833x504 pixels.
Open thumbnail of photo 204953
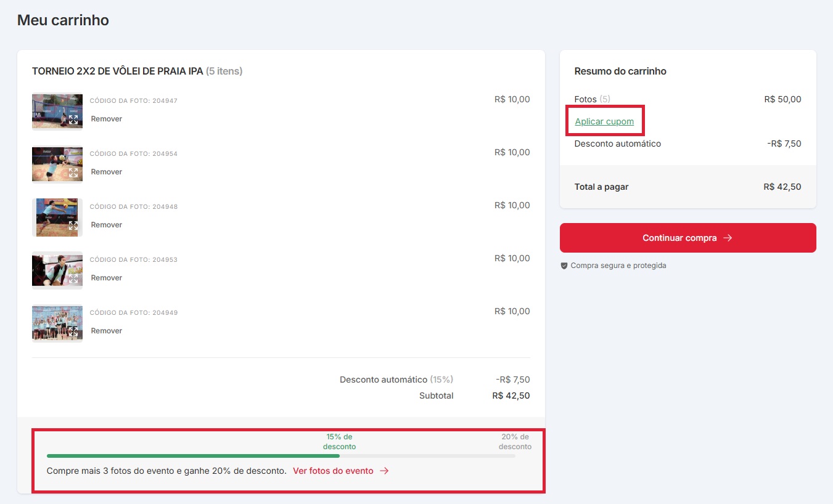[57, 270]
